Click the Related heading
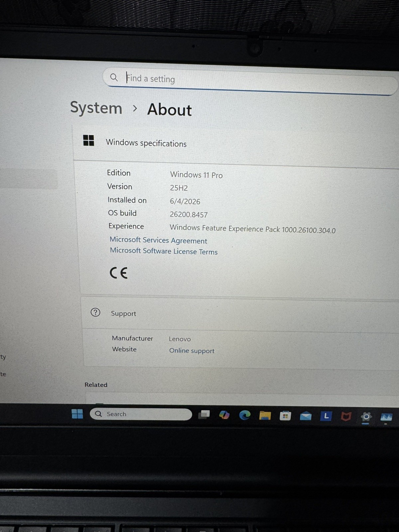399x532 pixels. tap(96, 385)
